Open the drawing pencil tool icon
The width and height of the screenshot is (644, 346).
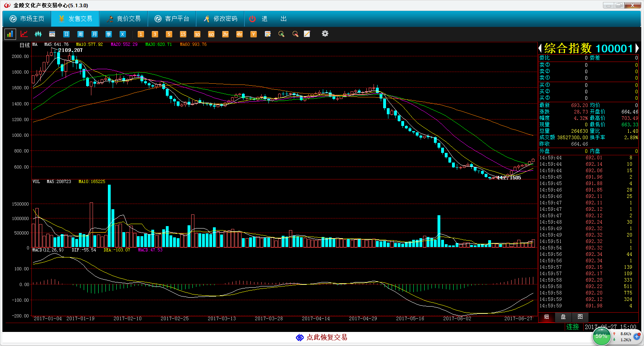tap(307, 34)
